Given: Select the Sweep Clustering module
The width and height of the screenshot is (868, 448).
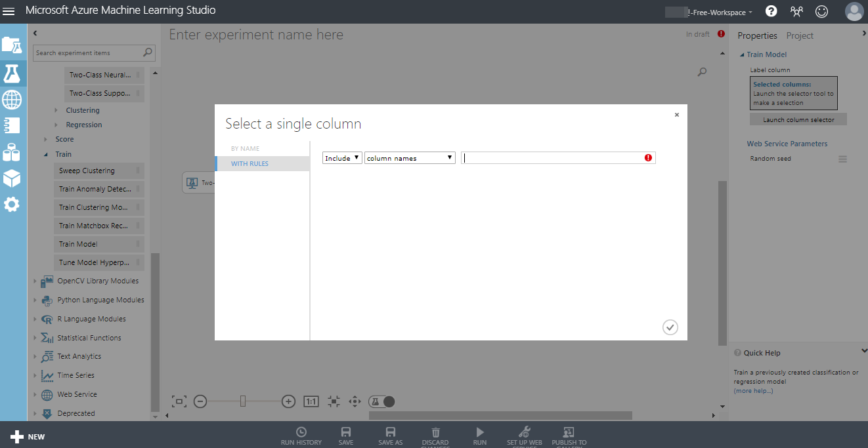Looking at the screenshot, I should click(99, 171).
